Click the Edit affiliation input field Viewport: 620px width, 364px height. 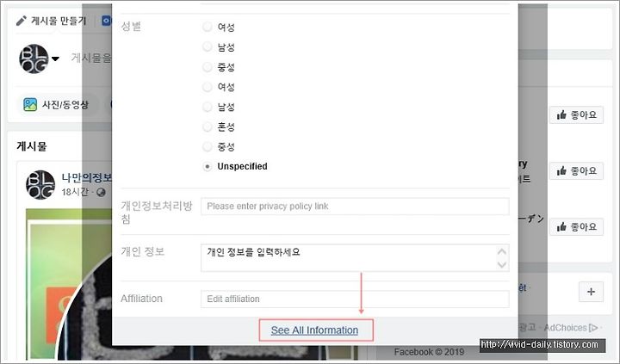tap(355, 299)
